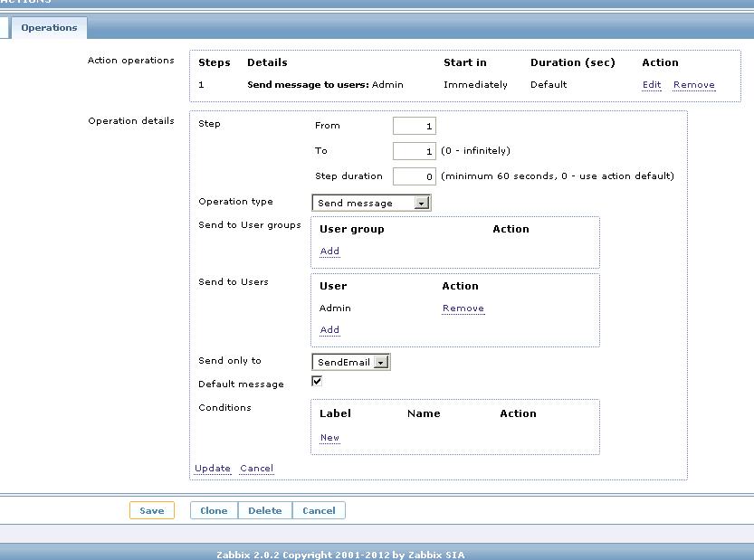Screen dimensions: 754x560
Task: Remove Admin from Send to Users
Action: [x=463, y=308]
